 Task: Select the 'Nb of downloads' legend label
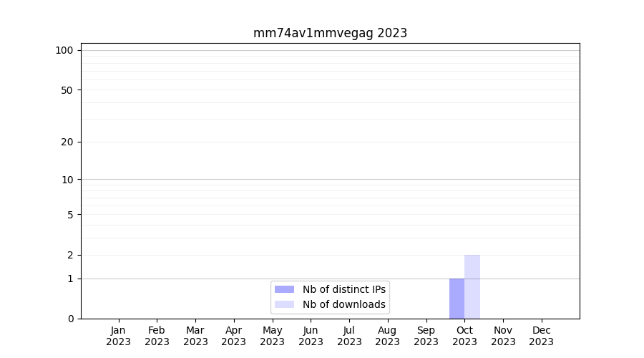(x=343, y=304)
